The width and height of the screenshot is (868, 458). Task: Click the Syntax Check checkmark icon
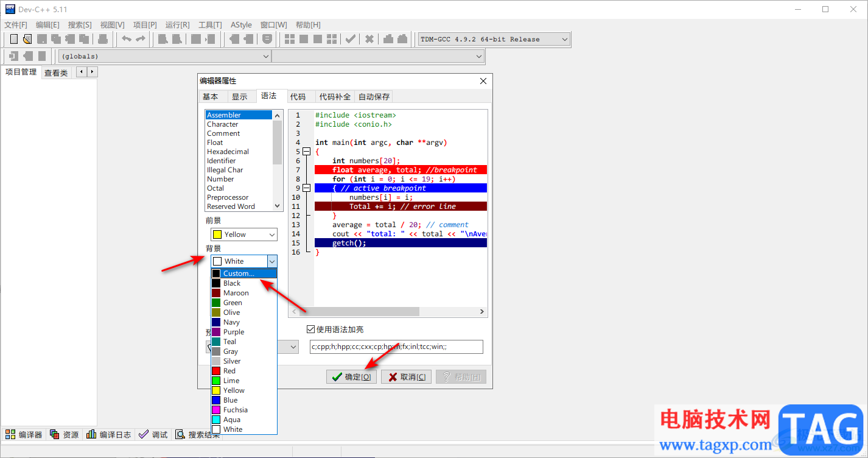pos(351,39)
